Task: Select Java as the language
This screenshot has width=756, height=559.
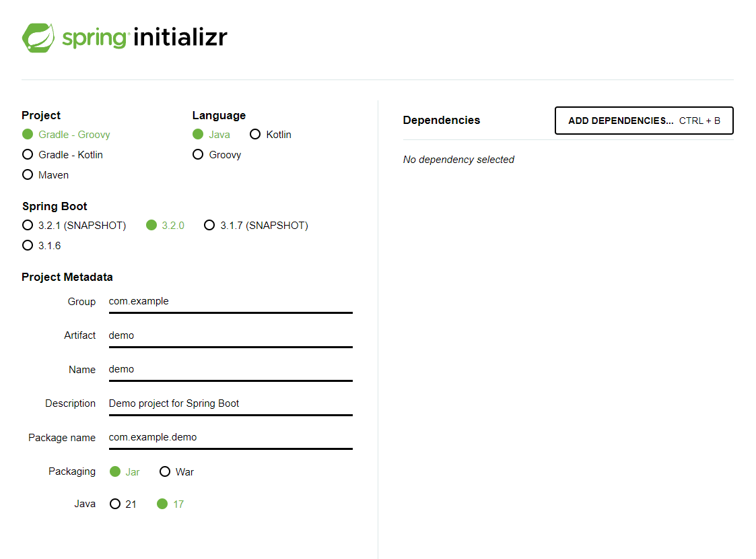Action: pos(211,135)
